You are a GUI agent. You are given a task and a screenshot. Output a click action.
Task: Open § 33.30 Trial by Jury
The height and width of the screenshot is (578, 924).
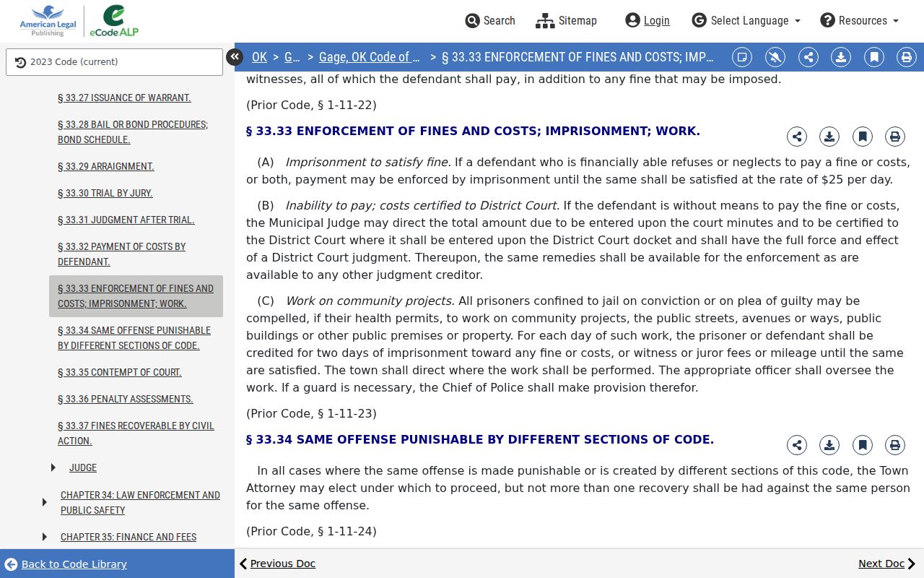105,193
